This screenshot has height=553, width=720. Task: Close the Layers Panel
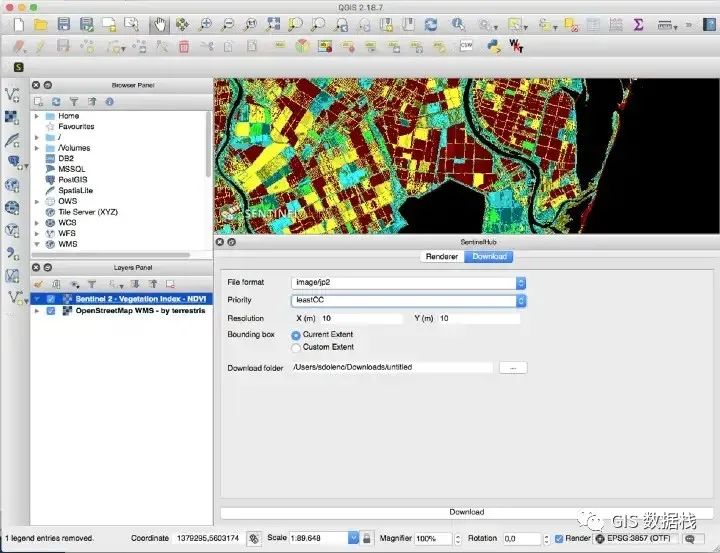pos(36,267)
